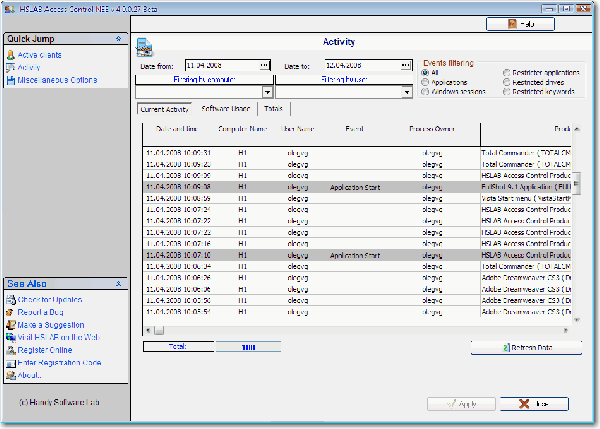Image resolution: width=600 pixels, height=429 pixels.
Task: Collapse the Quick Jump panel
Action: pos(119,38)
